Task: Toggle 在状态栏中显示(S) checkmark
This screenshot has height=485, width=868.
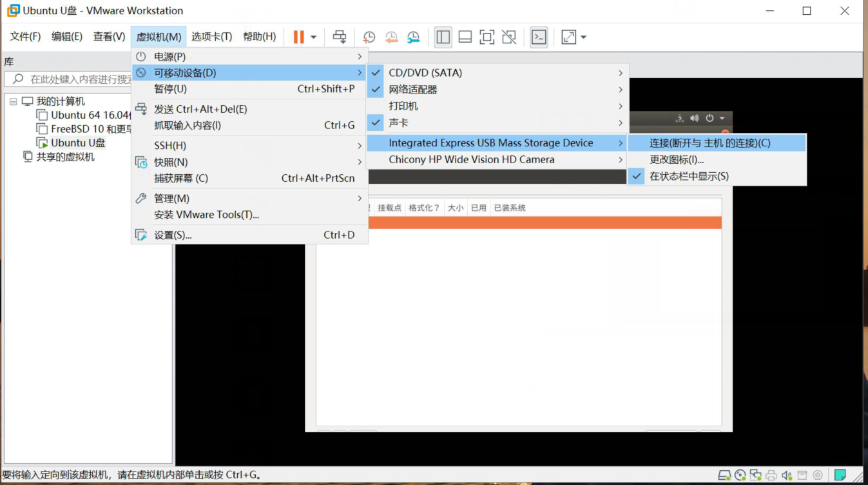Action: tap(637, 176)
